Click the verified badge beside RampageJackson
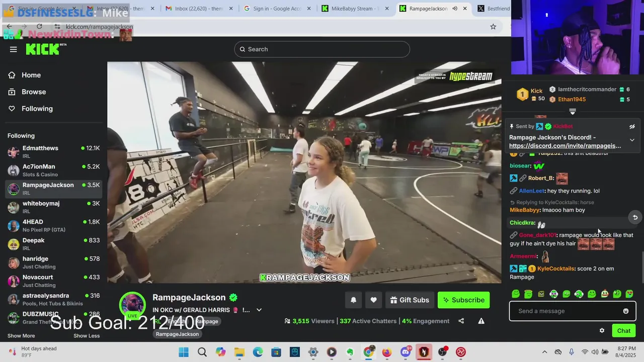The height and width of the screenshot is (362, 644). point(233,297)
